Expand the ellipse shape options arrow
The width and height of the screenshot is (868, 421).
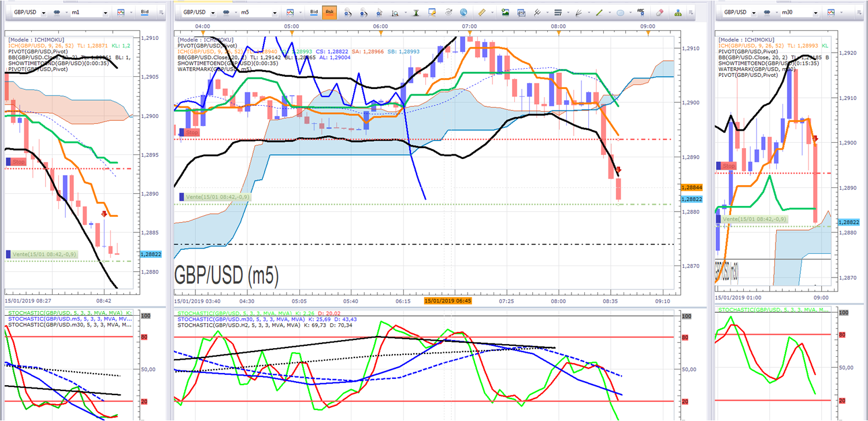coord(630,12)
